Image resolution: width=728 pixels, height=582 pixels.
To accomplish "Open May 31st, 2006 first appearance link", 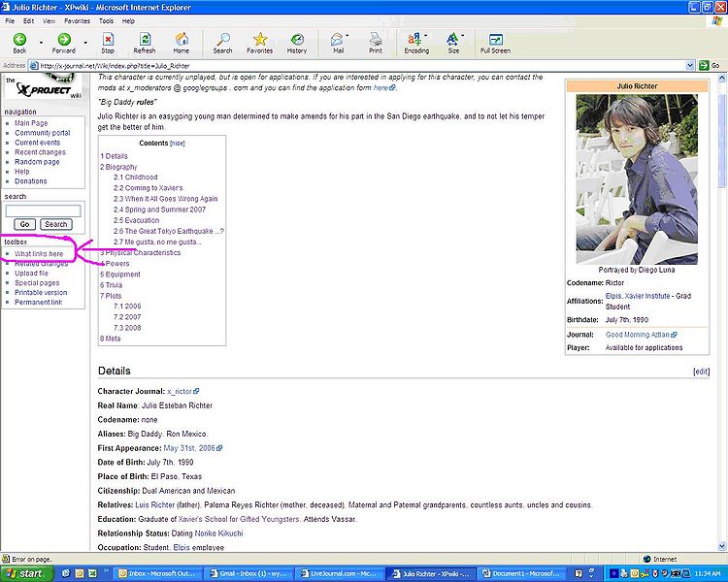I will point(193,448).
